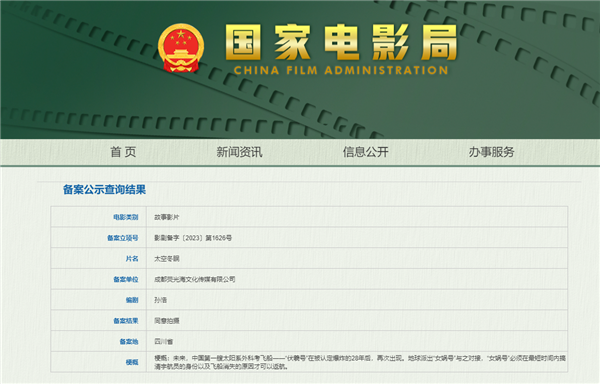Image resolution: width=600 pixels, height=384 pixels.
Task: Click the 片名 row label
Action: tap(132, 259)
